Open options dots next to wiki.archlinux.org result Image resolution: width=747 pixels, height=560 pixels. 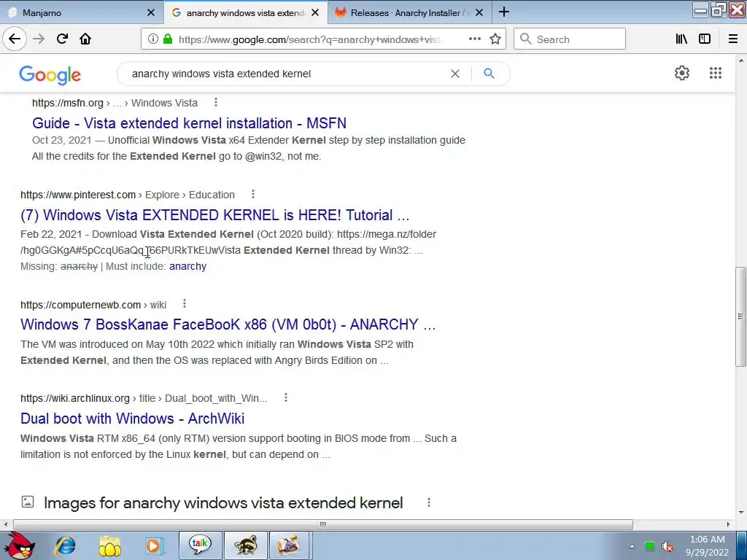pos(286,397)
